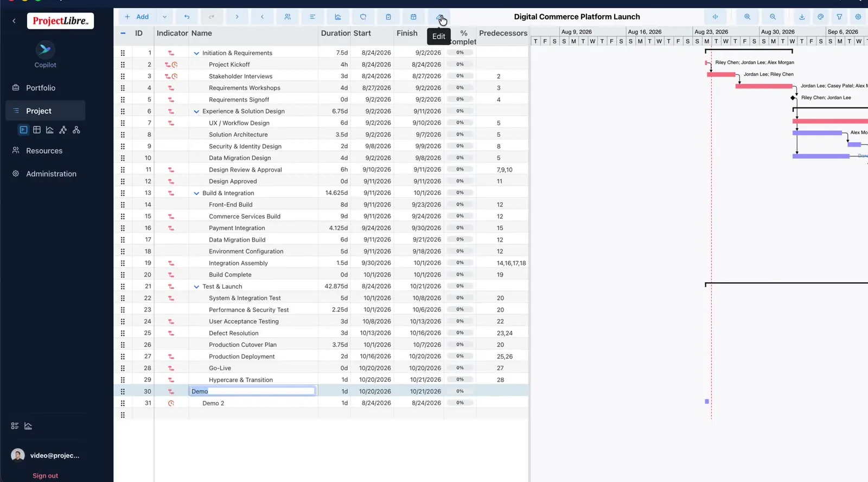Open resource assignment people icon in toolbar
This screenshot has width=868, height=482.
pyautogui.click(x=288, y=17)
